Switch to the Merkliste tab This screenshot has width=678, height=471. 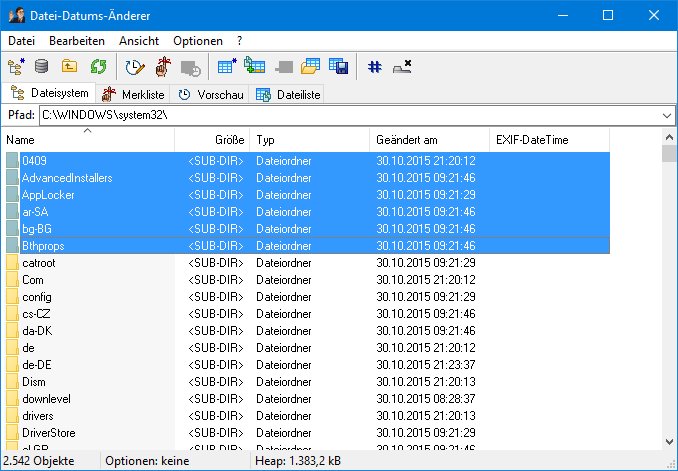(x=134, y=94)
